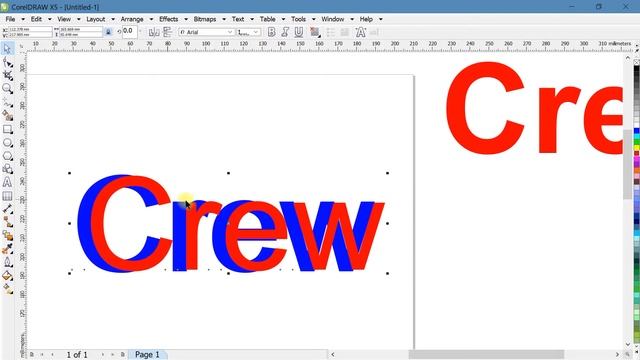Screen dimensions: 640x360
Task: Click the rotation angle field
Action: pos(130,31)
